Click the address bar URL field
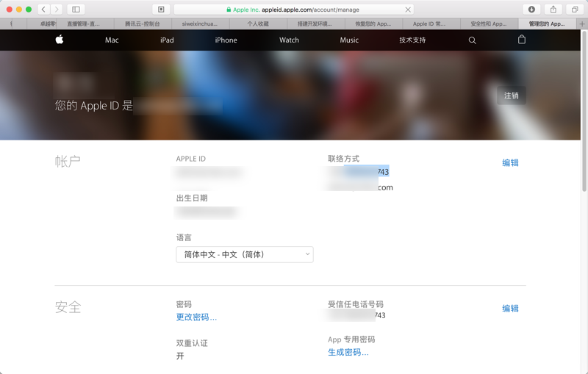588x374 pixels. 293,10
